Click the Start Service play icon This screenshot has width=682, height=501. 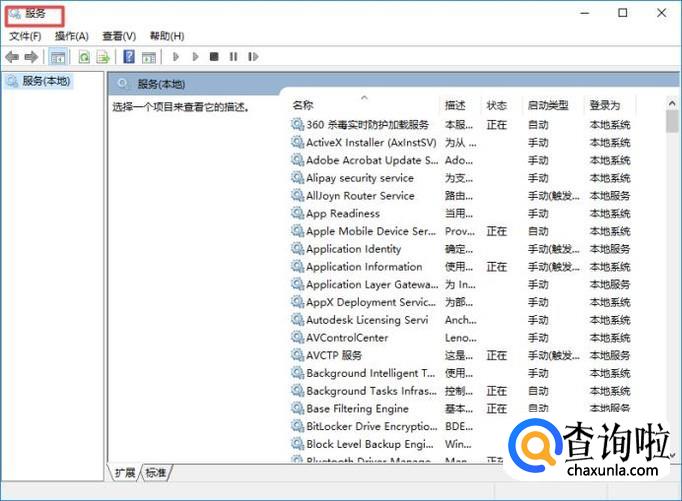click(176, 57)
